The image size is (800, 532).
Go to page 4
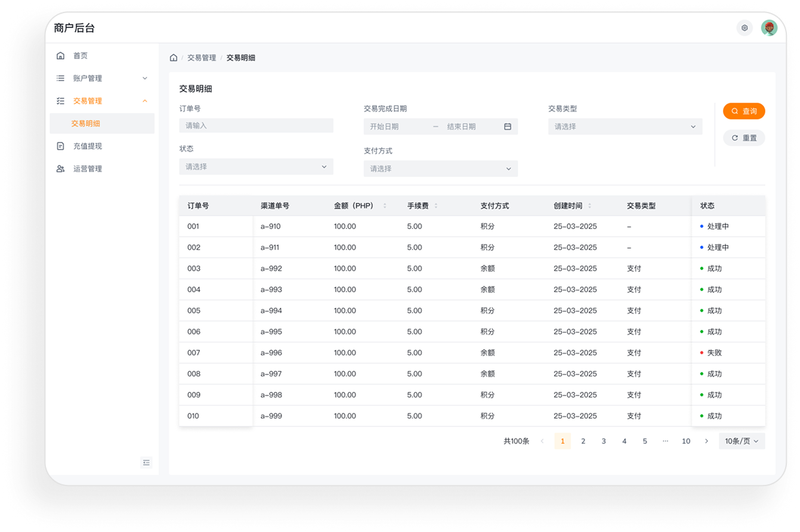pyautogui.click(x=624, y=441)
